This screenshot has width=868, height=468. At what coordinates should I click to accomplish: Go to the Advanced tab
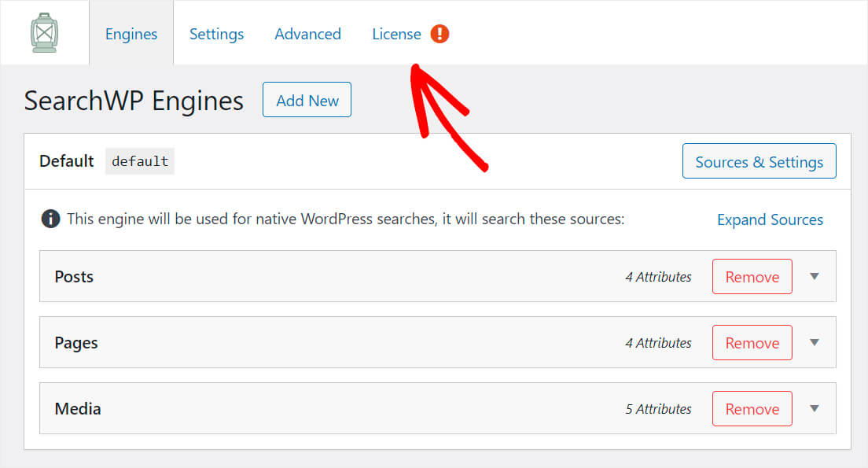coord(307,34)
